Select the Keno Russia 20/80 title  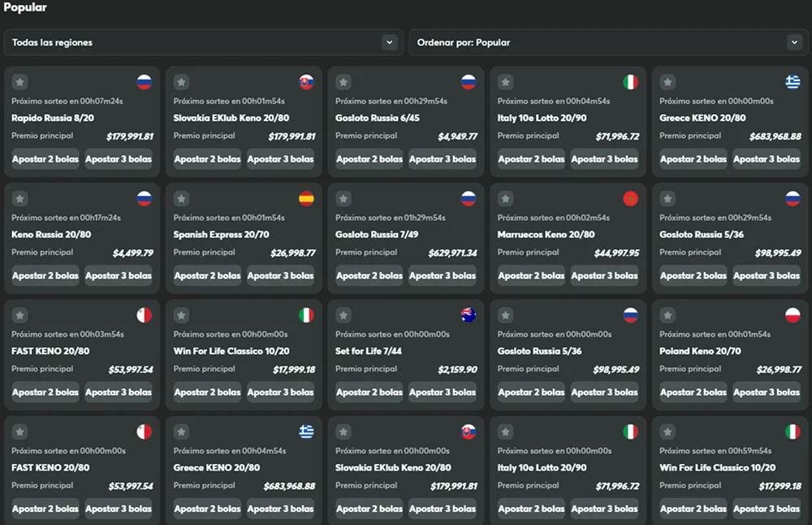51,235
